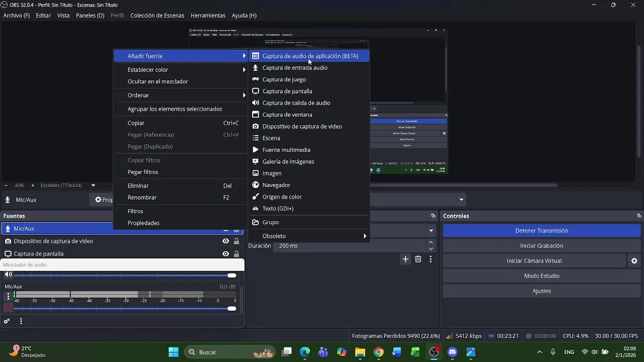Screen dimensions: 644x362
Task: Unmute the Mic/Aux red speaker button
Action: 8,308
